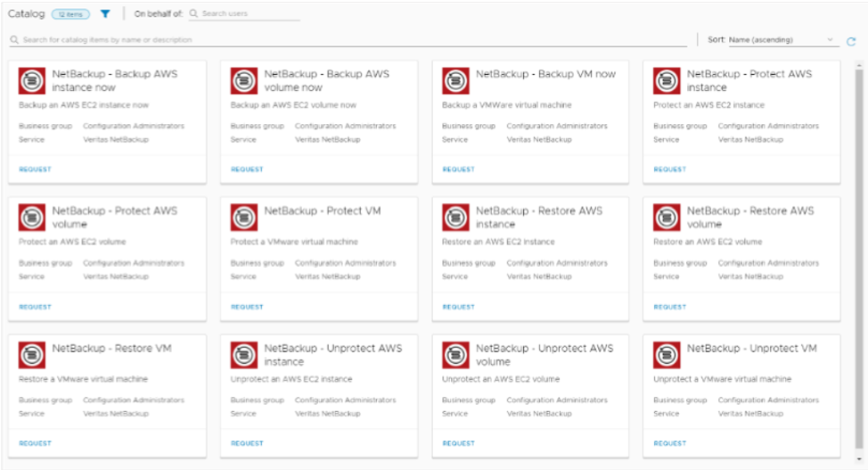This screenshot has height=470, width=868.
Task: Click description Backup an AWS EC2 instance now
Action: 84,104
